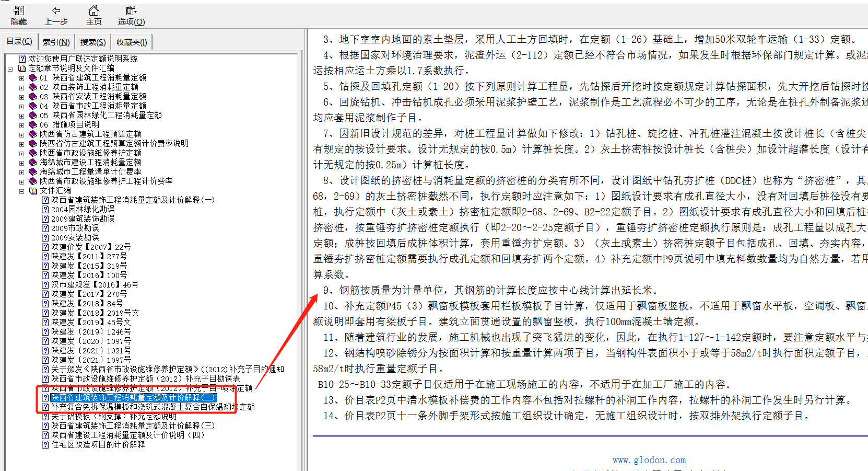
Task: Click the page icon of 陕建发【2011】277号
Action: [x=45, y=256]
